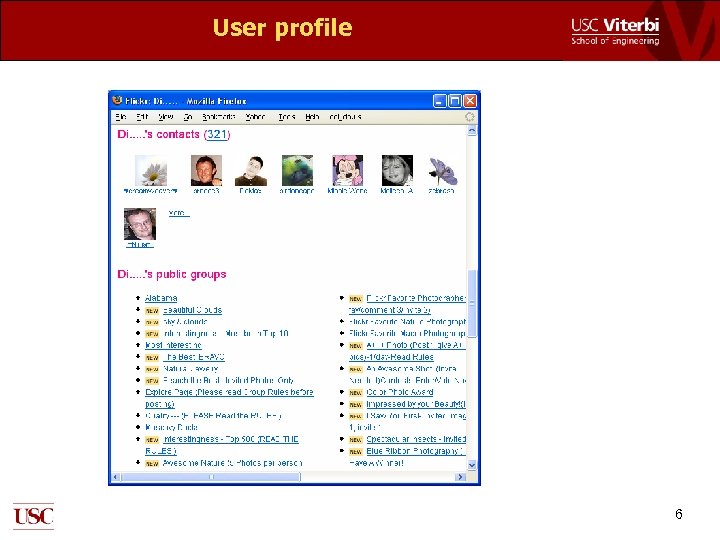The height and width of the screenshot is (540, 720).
Task: Open the Color Photo Award group link
Action: [x=400, y=392]
